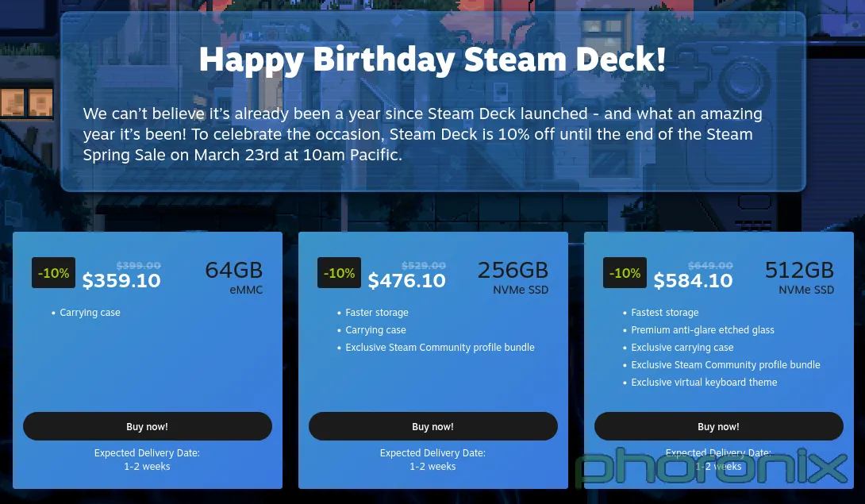Click the -10% badge on the 512GB card
865x504 pixels.
(x=625, y=273)
